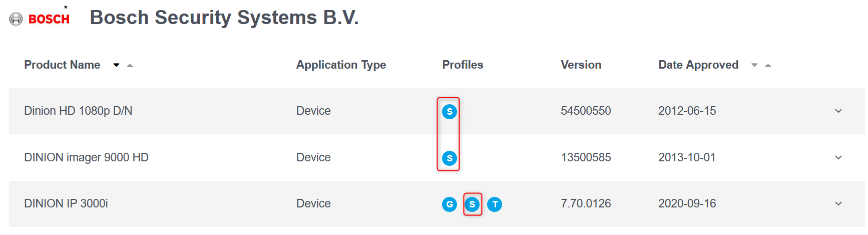Sort Product Name descending arrow
The image size is (868, 235).
(x=116, y=65)
